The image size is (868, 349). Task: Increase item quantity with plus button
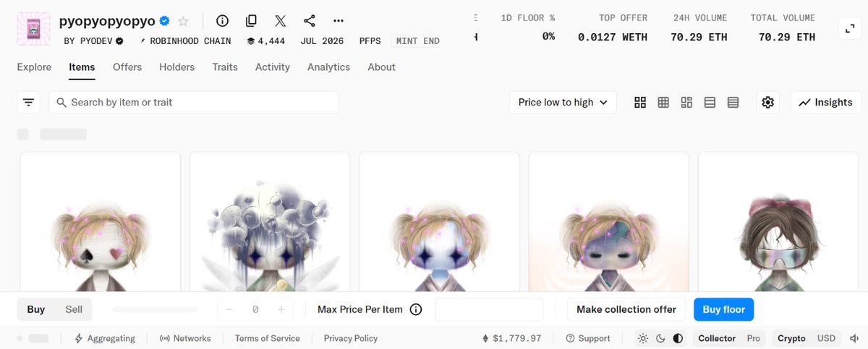(281, 309)
